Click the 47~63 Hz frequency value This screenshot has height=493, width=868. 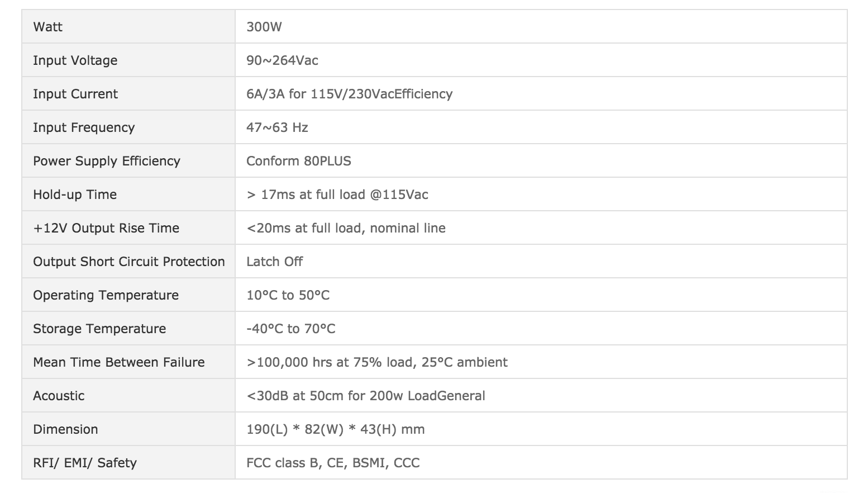pos(277,127)
